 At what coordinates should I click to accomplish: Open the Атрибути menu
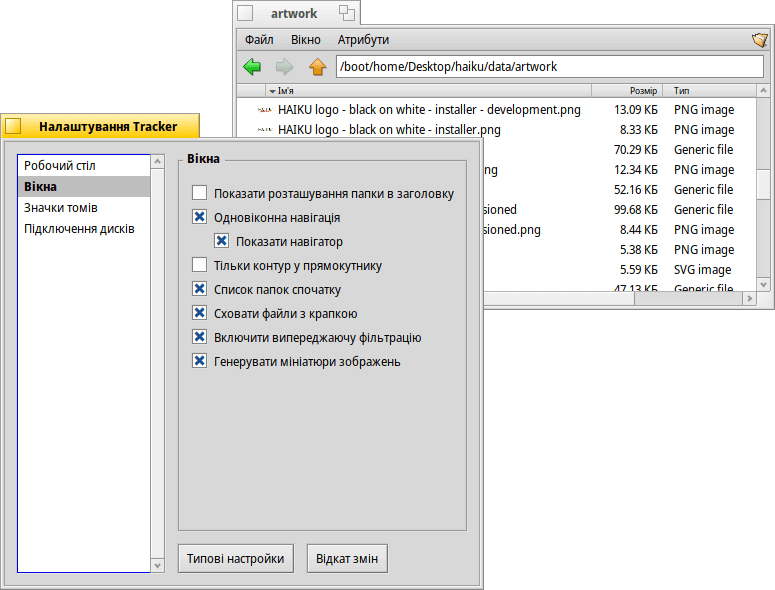coord(363,40)
